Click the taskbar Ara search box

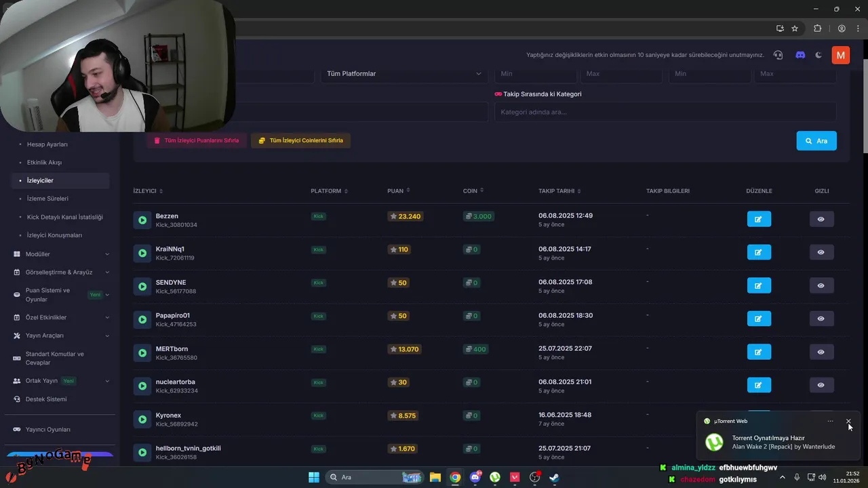(374, 477)
